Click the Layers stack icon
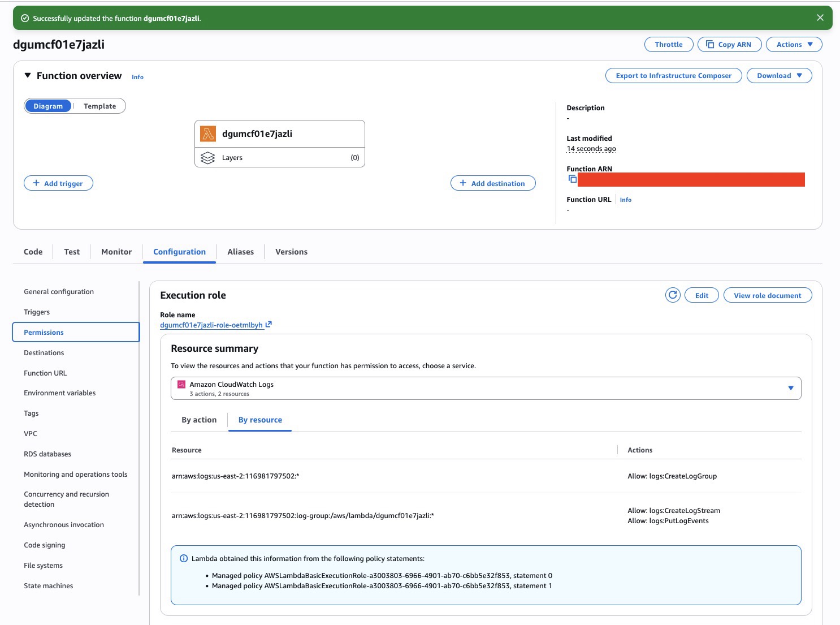The height and width of the screenshot is (625, 840). pos(208,158)
